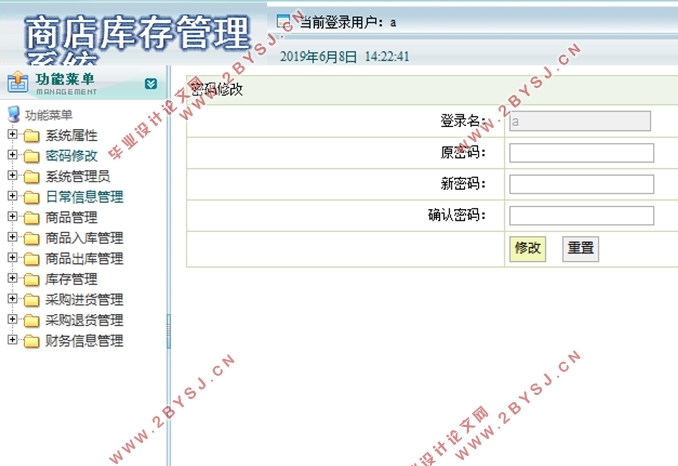Click the 系统管理员 folder icon

pos(31,177)
